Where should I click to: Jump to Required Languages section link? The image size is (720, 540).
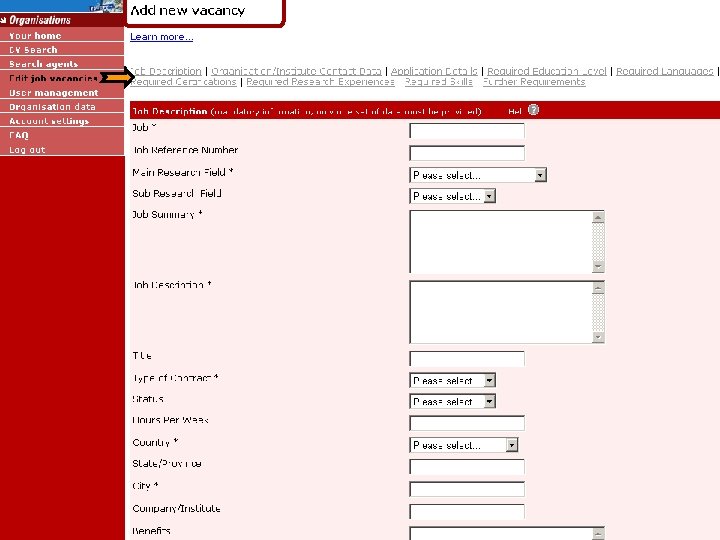664,71
